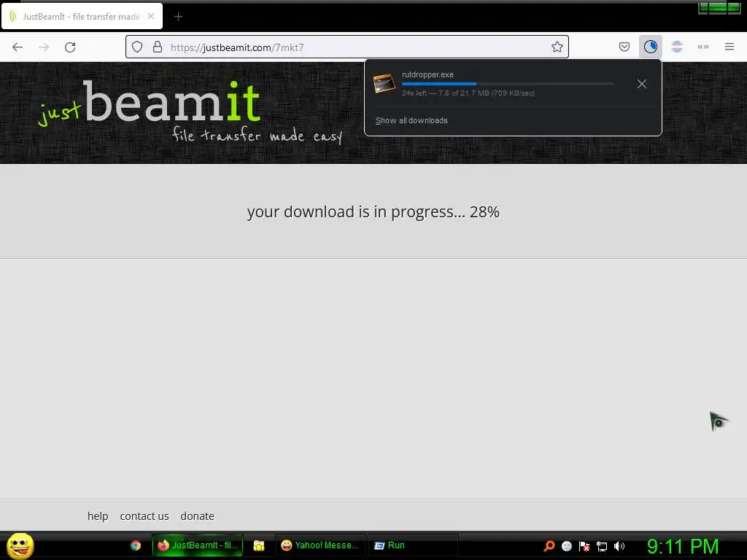Click the orange magnifier tray icon
The width and height of the screenshot is (747, 560).
click(x=549, y=546)
